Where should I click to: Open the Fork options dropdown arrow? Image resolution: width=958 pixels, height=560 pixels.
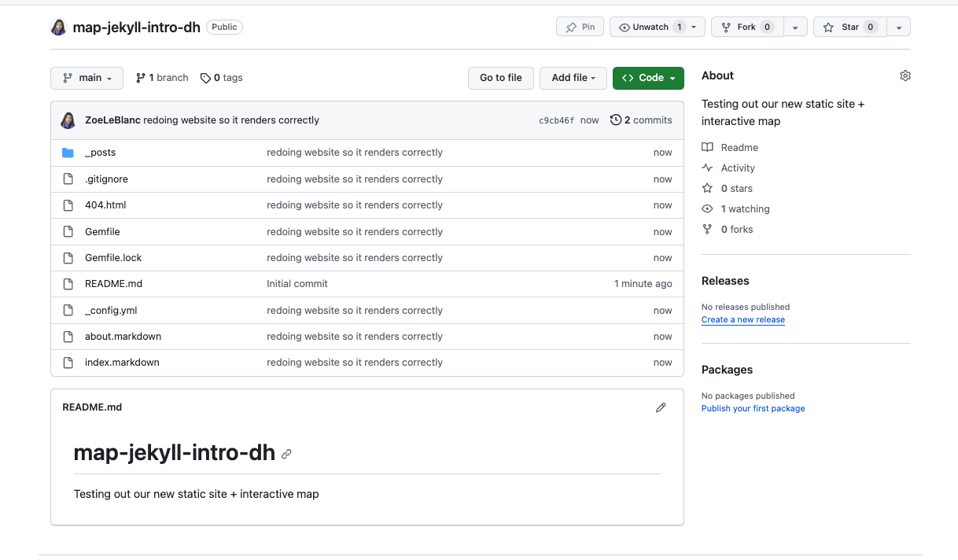coord(795,28)
